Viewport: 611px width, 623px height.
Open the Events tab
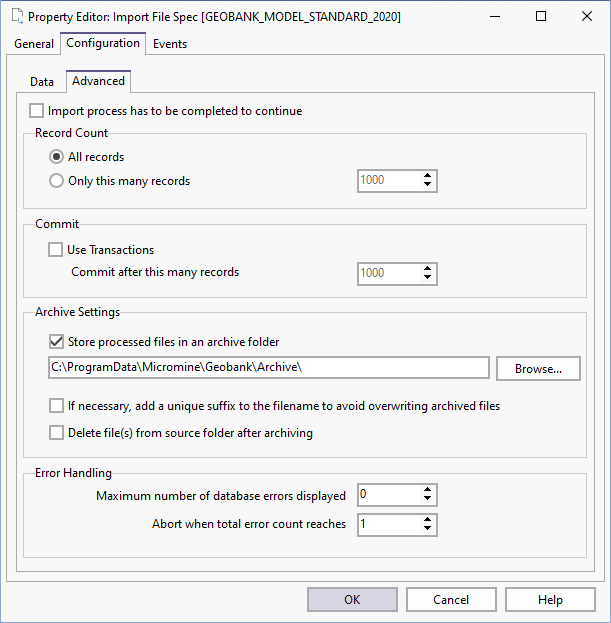170,44
